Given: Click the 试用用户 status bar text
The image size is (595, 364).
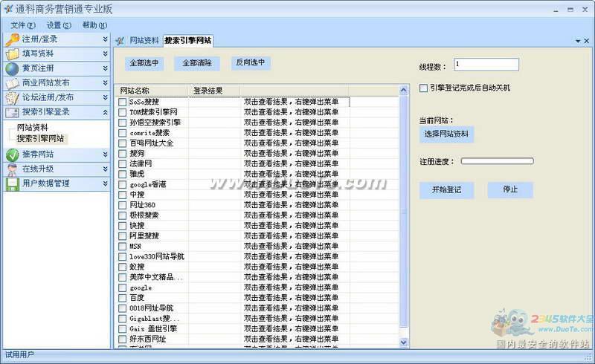Looking at the screenshot, I should (x=19, y=355).
